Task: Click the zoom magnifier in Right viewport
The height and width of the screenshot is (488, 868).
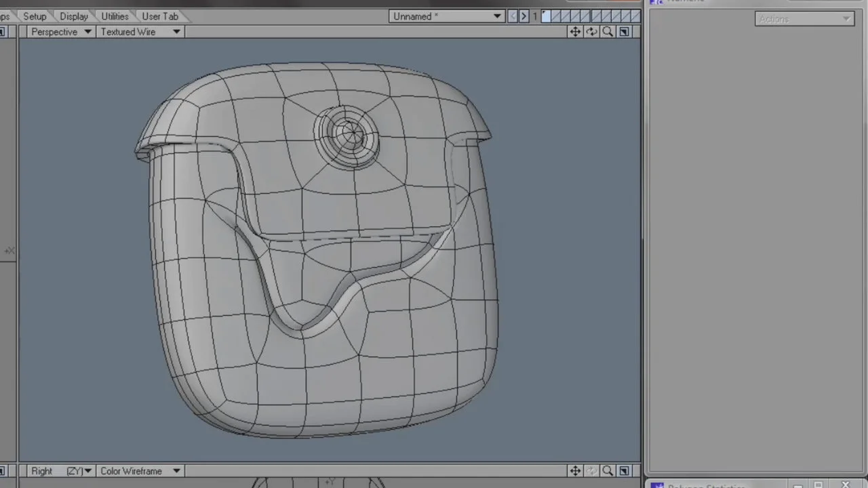Action: [x=608, y=471]
